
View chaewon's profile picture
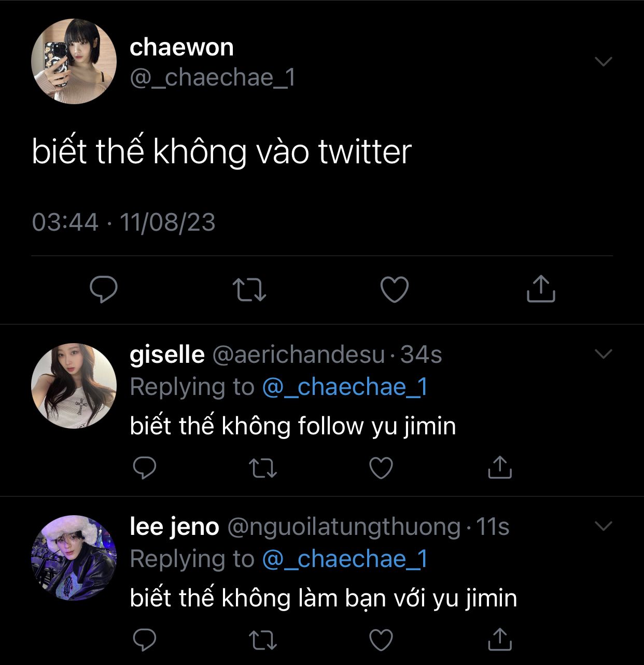tap(74, 61)
